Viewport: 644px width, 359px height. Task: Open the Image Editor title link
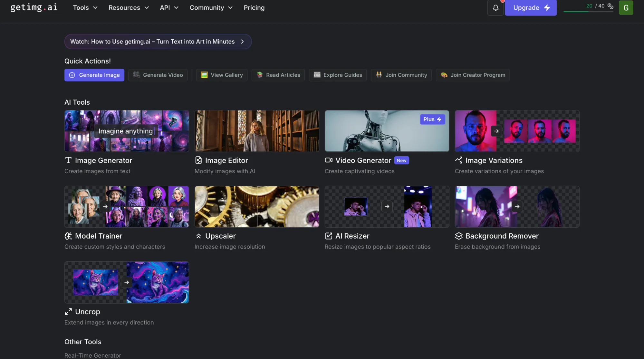click(226, 160)
